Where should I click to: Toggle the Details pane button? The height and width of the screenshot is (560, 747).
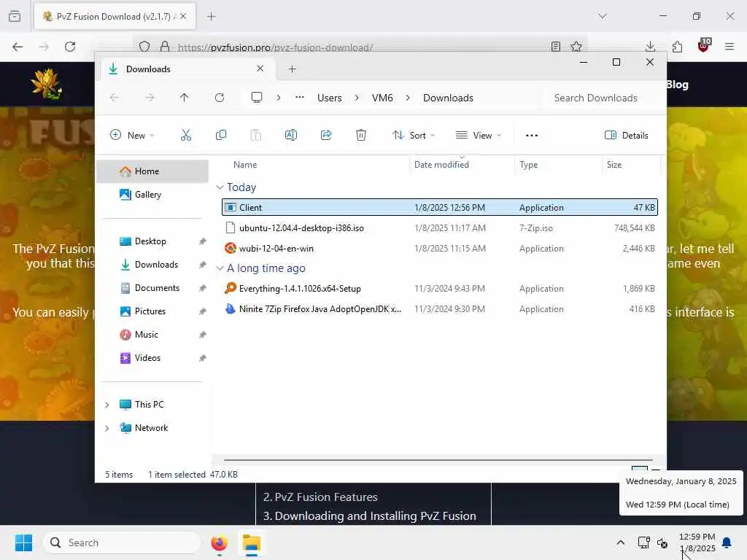tap(627, 135)
